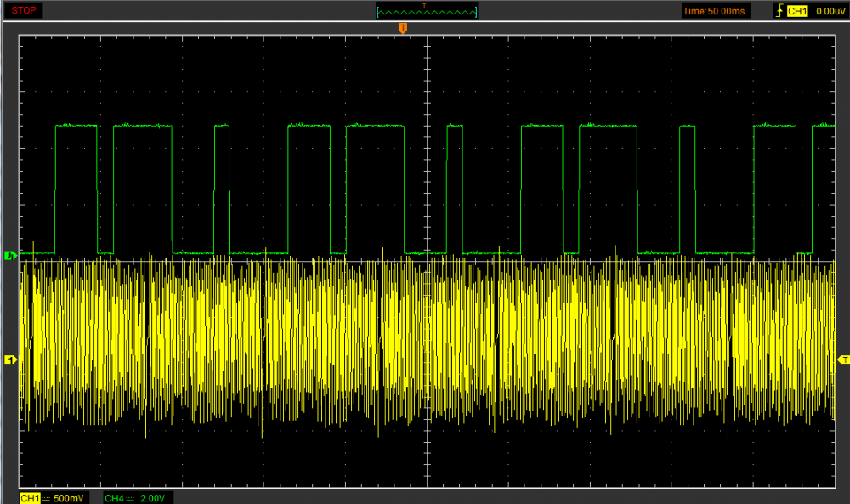The image size is (850, 504).
Task: Click the green CH4 ground level marker
Action: (11, 255)
